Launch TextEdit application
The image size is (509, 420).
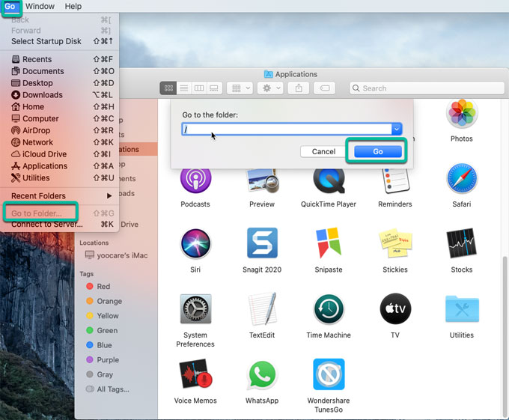coord(262,309)
